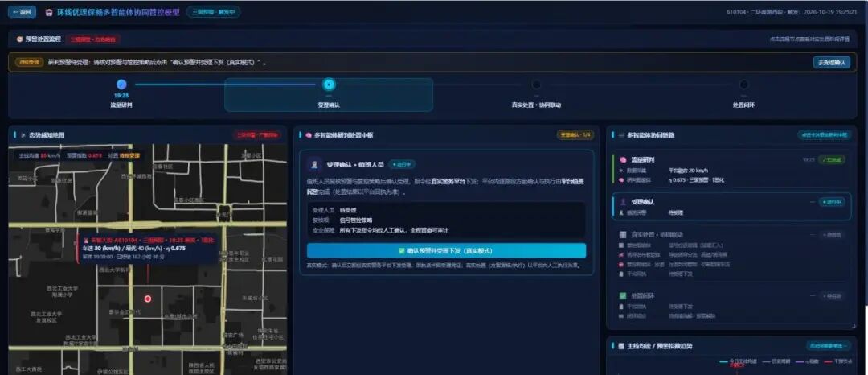Click the 信号管控策略 review item text
Image resolution: width=868 pixels, height=375 pixels.
coord(356,220)
